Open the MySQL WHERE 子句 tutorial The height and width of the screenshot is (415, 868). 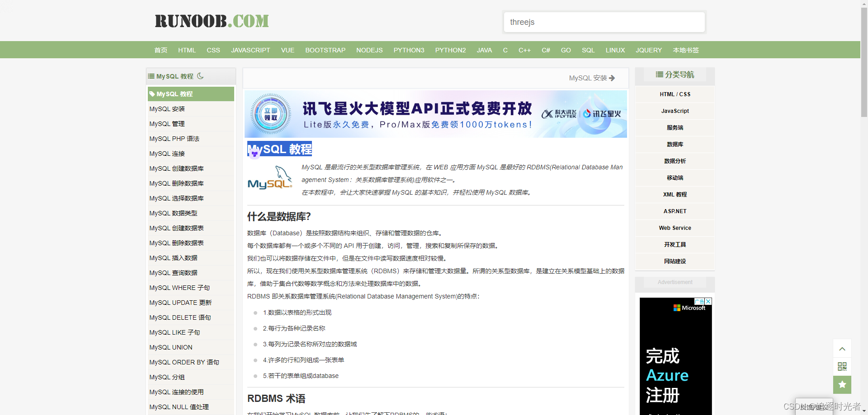[179, 288]
